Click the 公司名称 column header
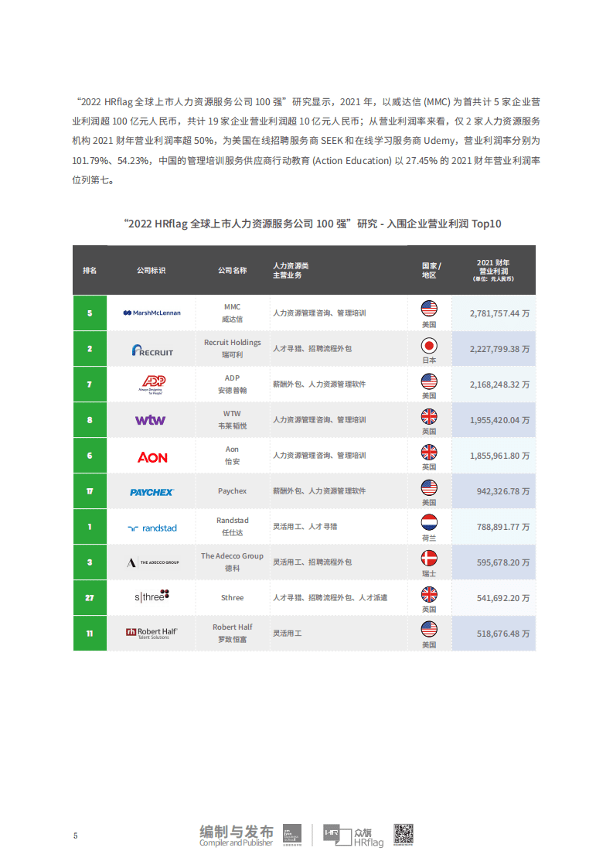The width and height of the screenshot is (613, 868). pos(233,270)
